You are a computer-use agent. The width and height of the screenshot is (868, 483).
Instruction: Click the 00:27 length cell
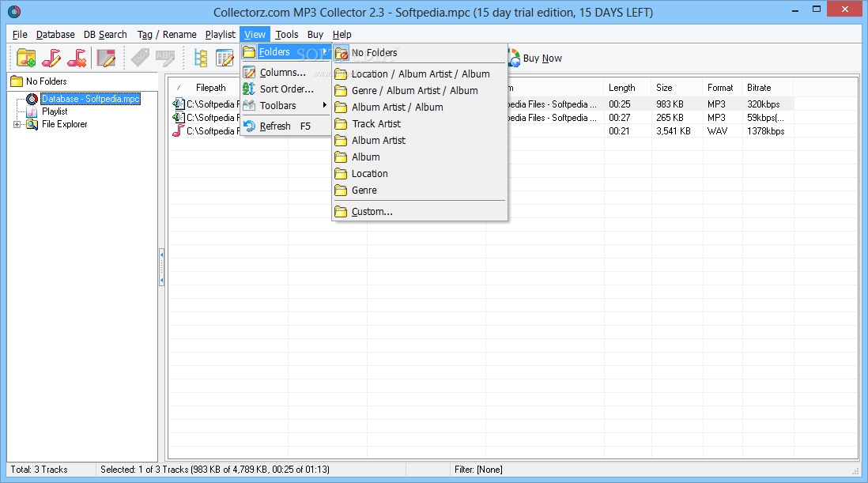click(620, 118)
